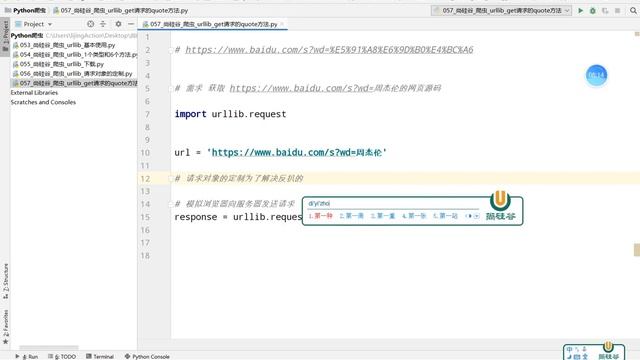Choose IME candidate 3 in popup
Image resolution: width=640 pixels, height=360 pixels.
point(383,216)
